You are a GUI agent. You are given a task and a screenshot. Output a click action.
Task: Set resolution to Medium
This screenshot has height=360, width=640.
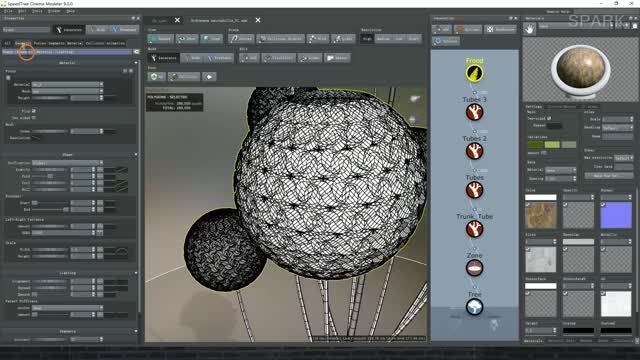coord(383,39)
